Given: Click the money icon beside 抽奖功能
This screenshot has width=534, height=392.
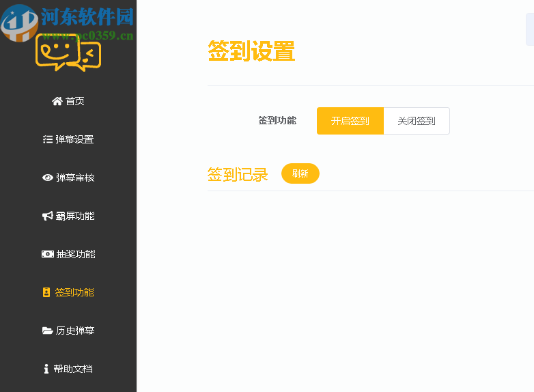Looking at the screenshot, I should point(48,254).
